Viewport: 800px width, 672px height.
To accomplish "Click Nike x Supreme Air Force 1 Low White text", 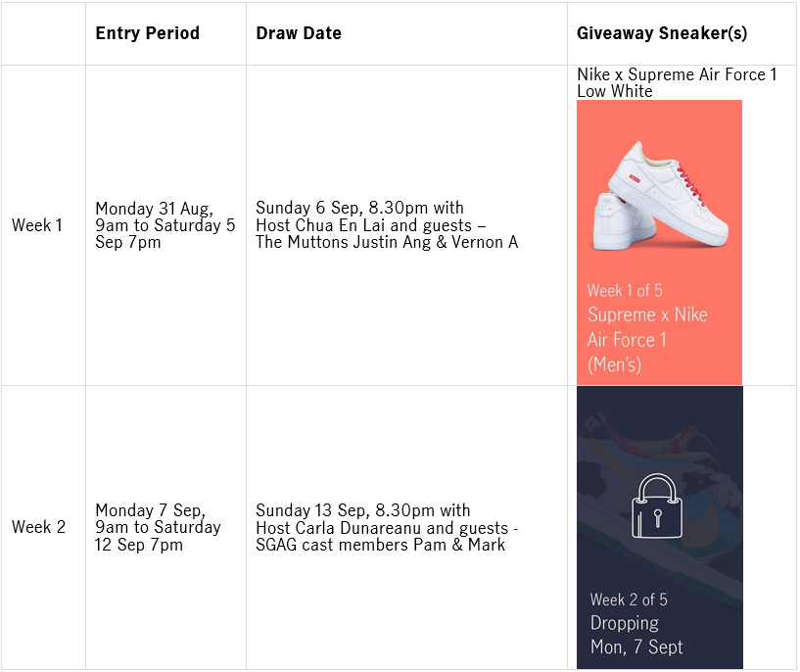I will [677, 82].
